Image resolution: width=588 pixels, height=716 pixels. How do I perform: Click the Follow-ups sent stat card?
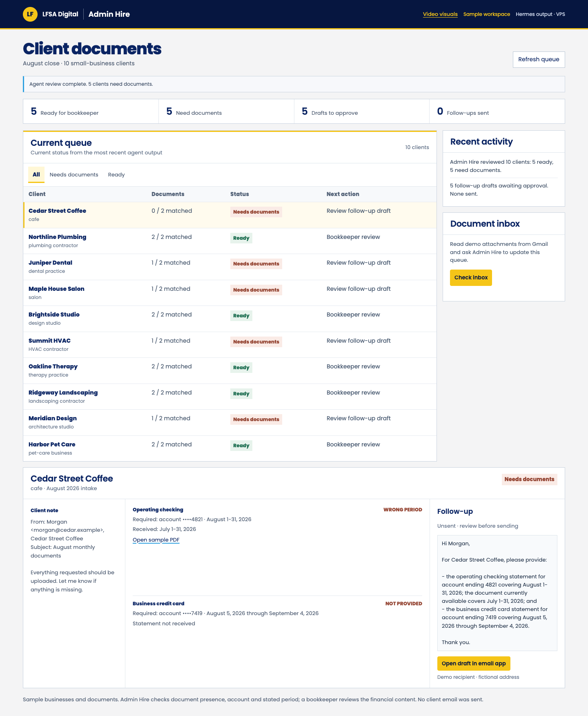click(x=497, y=112)
